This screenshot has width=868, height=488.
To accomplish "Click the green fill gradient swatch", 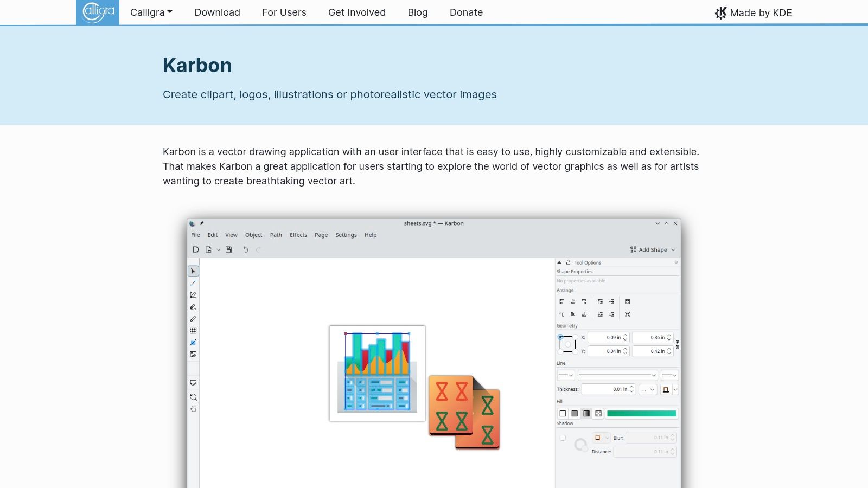I will 641,414.
